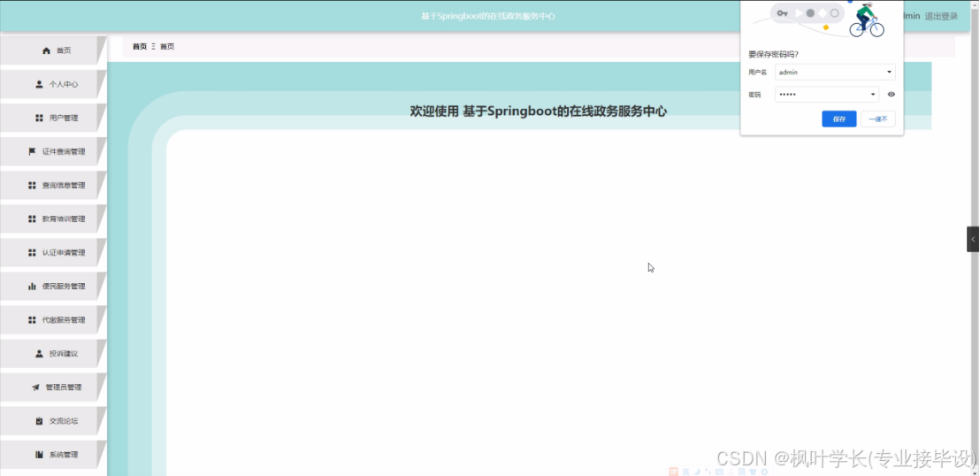Click the grid icon beside 查询信息管理

pyautogui.click(x=33, y=185)
